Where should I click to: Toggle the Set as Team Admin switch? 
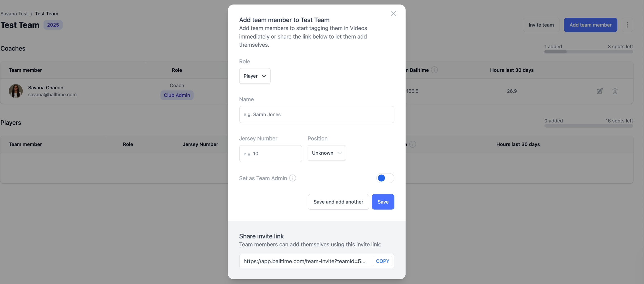(x=385, y=178)
